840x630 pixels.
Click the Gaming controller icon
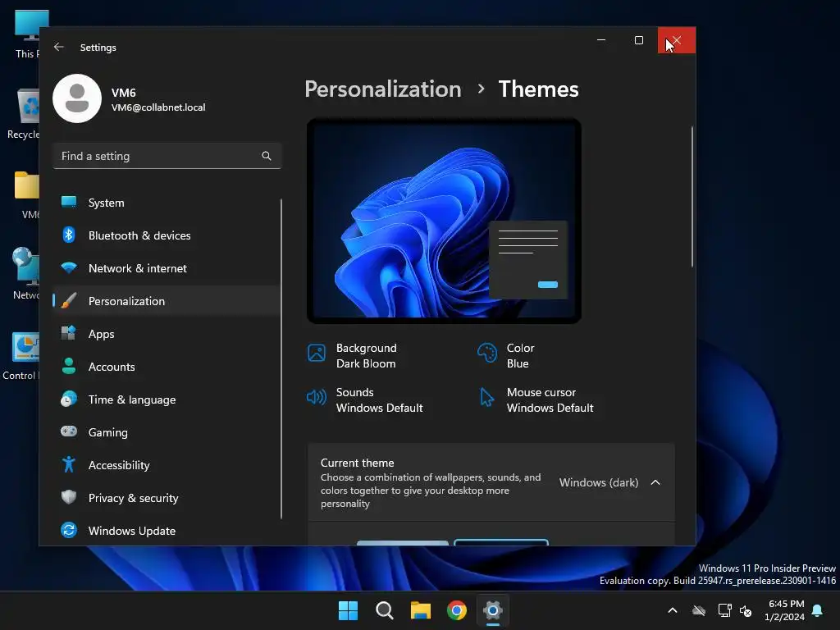point(69,431)
